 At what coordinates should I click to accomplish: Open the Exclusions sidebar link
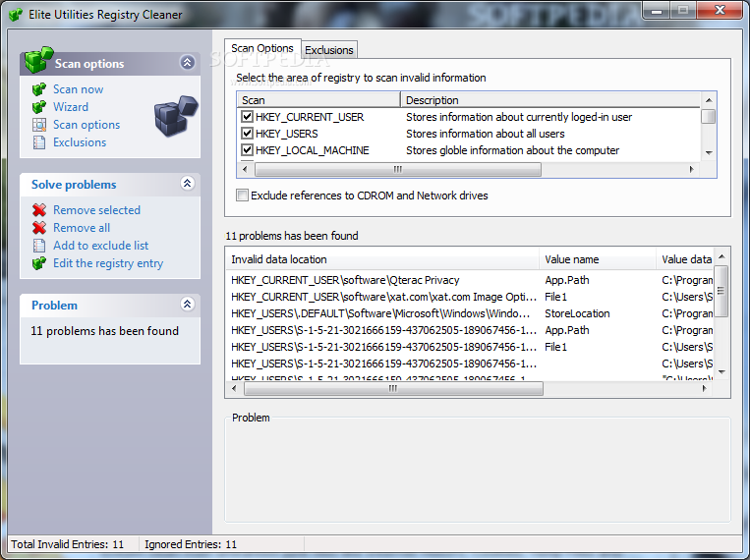click(x=80, y=142)
